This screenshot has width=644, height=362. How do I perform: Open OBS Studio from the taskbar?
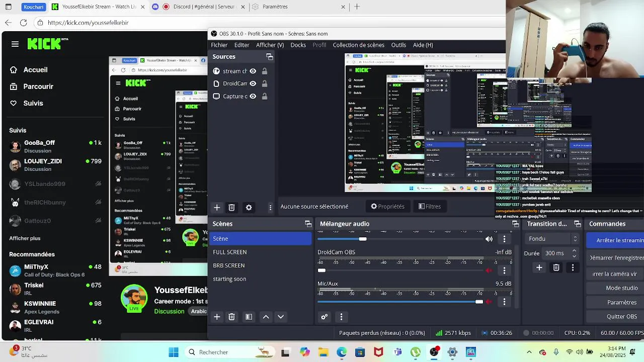tap(434, 352)
